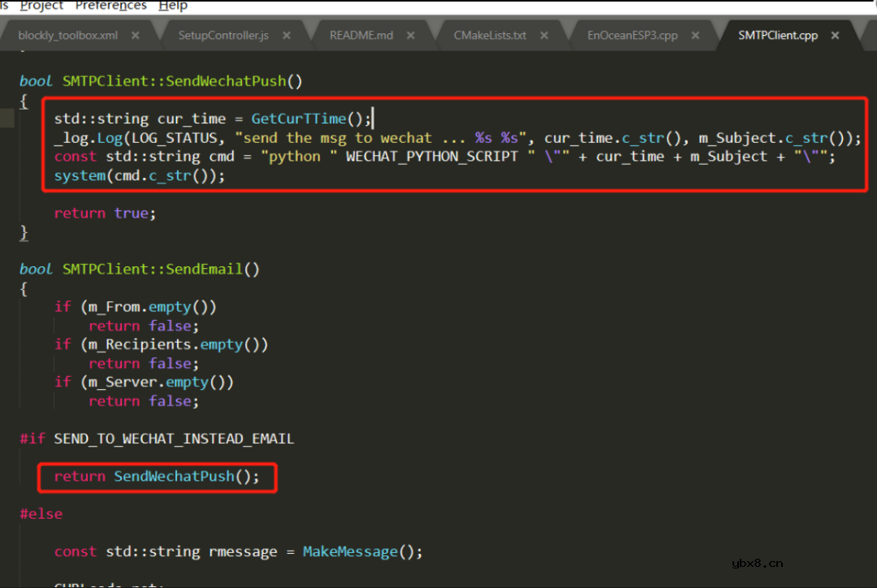
Task: Close the README.md tab
Action: 411,36
